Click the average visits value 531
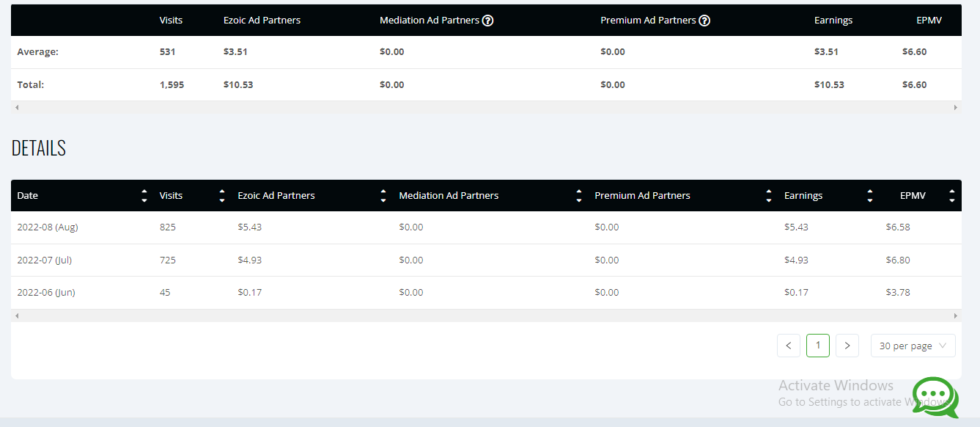The height and width of the screenshot is (427, 980). [168, 52]
